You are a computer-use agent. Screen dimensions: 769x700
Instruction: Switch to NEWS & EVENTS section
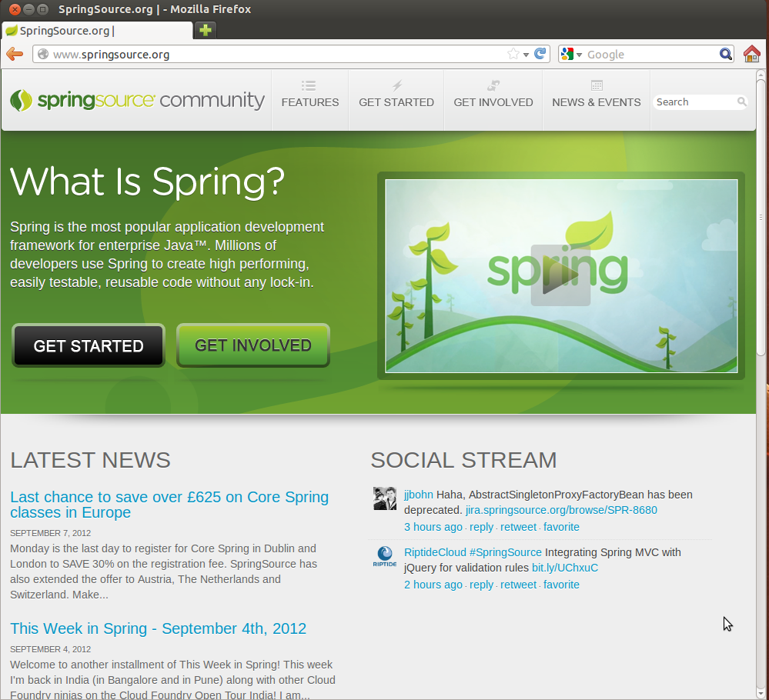(x=596, y=101)
